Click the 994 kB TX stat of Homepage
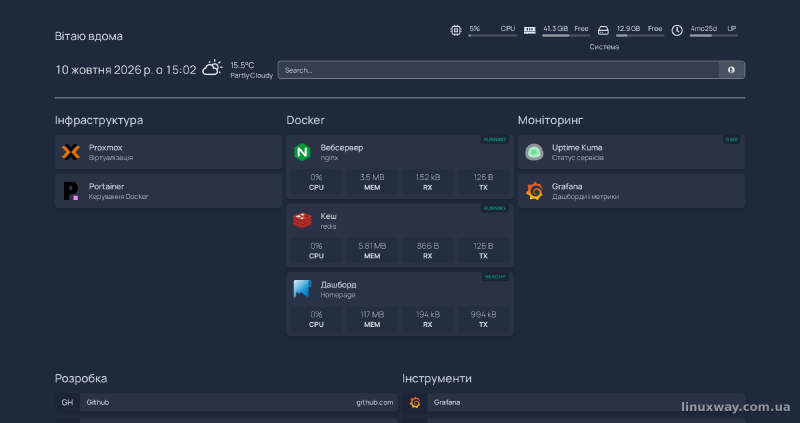Image resolution: width=800 pixels, height=423 pixels. point(483,319)
